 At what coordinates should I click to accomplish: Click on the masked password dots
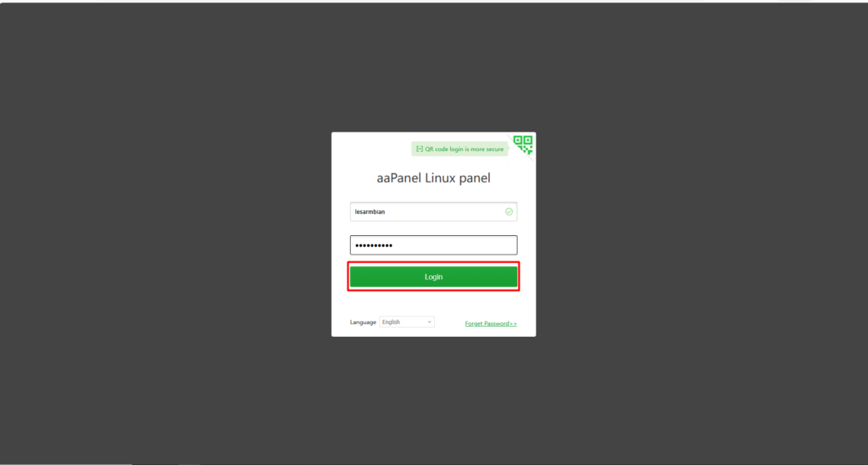374,245
